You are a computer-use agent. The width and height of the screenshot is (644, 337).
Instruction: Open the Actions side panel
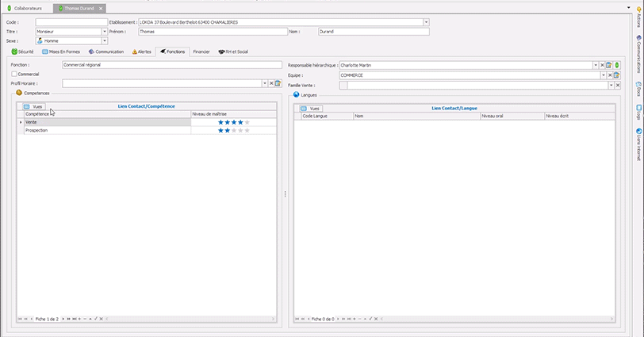pyautogui.click(x=638, y=17)
